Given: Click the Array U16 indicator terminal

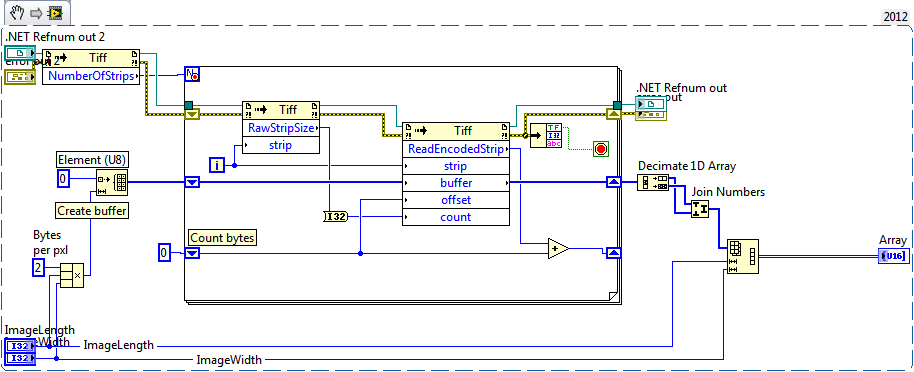Looking at the screenshot, I should [x=893, y=255].
